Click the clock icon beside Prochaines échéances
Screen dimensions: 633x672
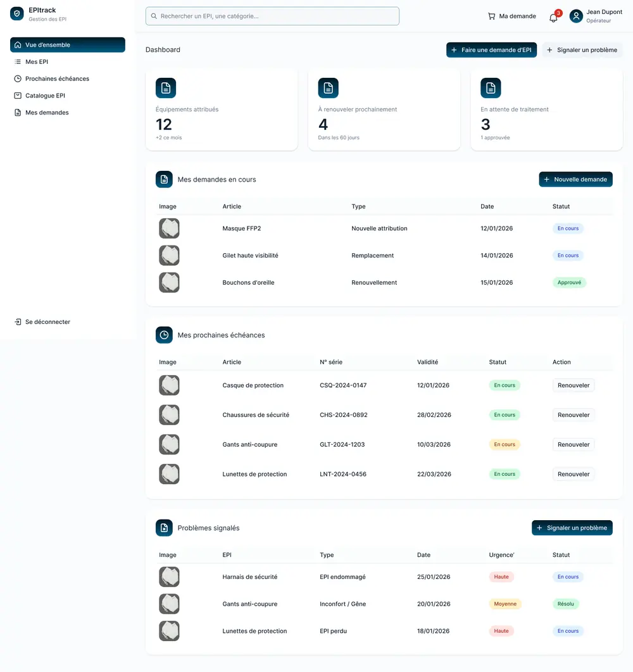pos(18,79)
